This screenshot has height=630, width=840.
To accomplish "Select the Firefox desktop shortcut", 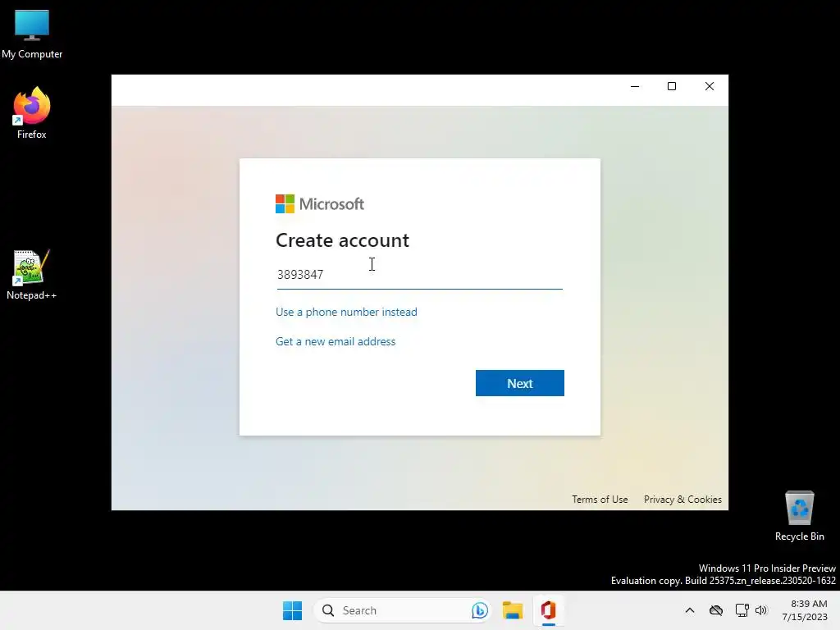I will 32,113.
